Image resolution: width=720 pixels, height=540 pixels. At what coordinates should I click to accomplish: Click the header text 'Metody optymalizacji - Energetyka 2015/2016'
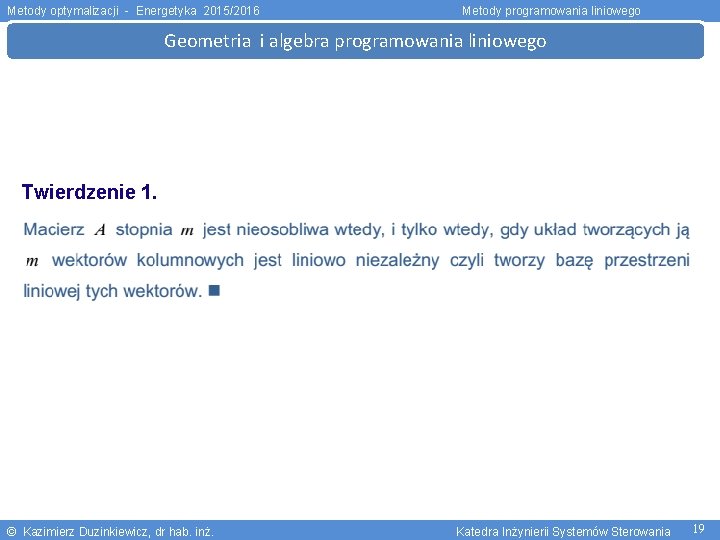point(133,11)
